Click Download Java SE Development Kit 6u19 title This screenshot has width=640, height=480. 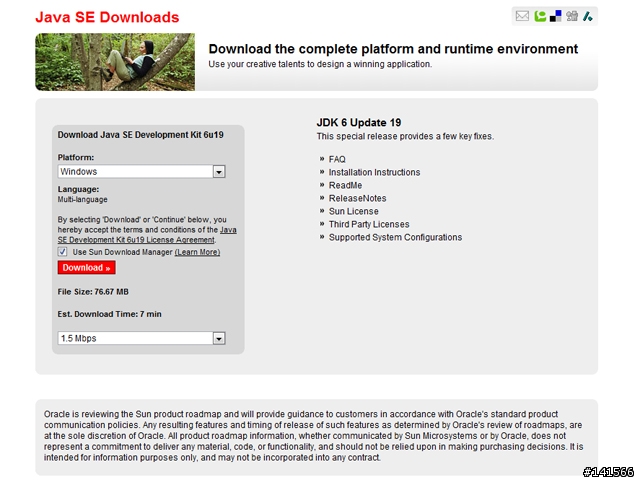pyautogui.click(x=140, y=135)
